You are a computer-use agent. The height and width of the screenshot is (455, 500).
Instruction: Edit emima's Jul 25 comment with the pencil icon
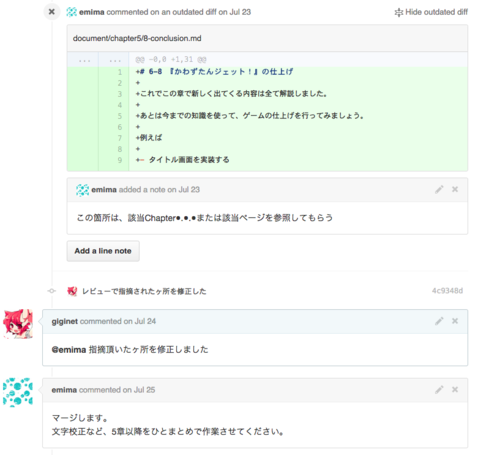click(439, 390)
